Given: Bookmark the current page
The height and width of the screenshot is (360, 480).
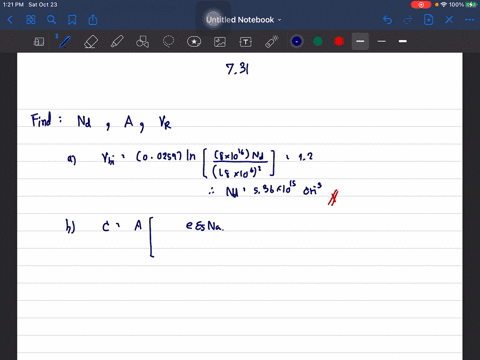Looking at the screenshot, I should [72, 20].
